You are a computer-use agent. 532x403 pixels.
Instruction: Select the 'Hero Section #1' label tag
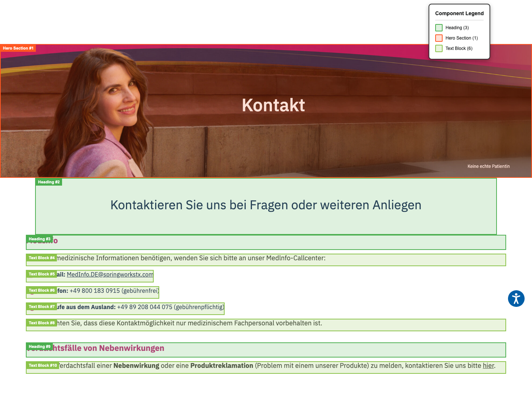[x=18, y=48]
